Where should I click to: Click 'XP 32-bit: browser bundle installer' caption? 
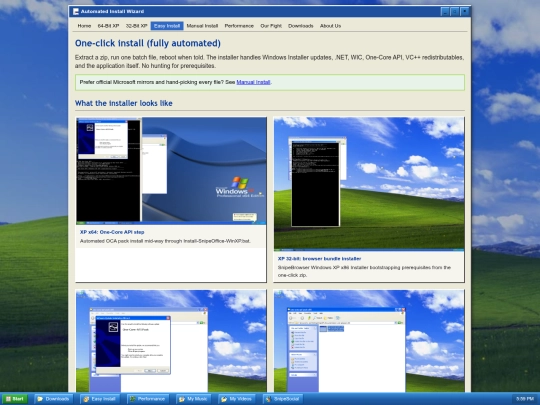tap(320, 259)
